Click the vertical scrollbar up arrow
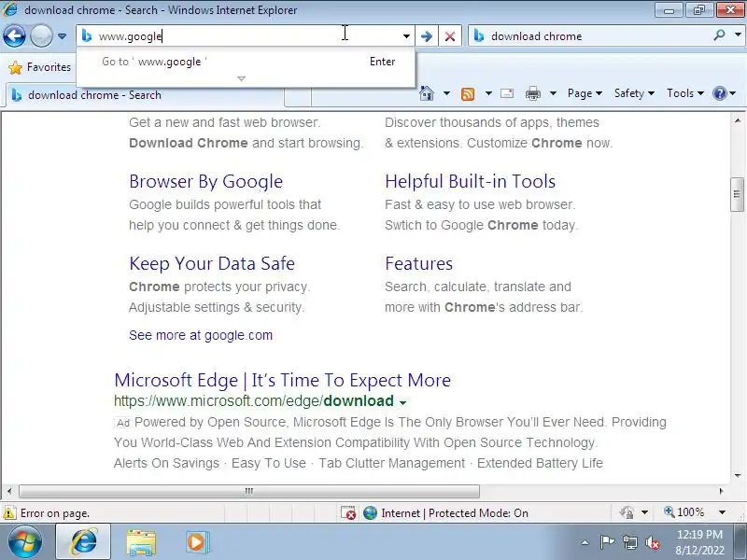Viewport: 747px width, 560px height. [738, 121]
